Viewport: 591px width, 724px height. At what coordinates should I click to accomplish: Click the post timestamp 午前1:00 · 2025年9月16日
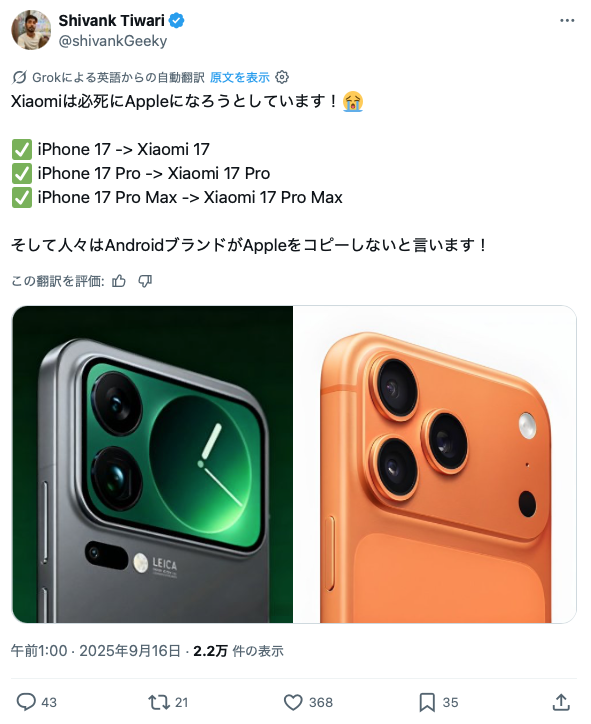(96, 651)
